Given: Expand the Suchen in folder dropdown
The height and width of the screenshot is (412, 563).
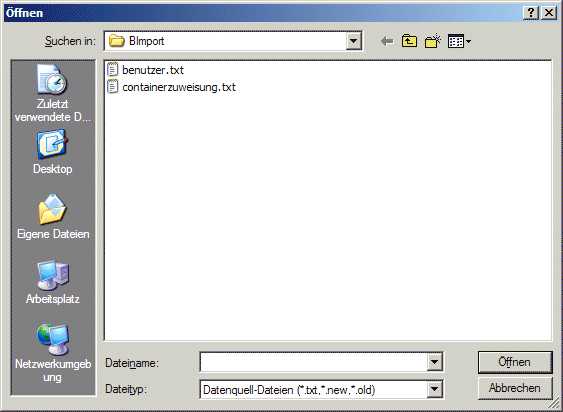Looking at the screenshot, I should pos(353,41).
